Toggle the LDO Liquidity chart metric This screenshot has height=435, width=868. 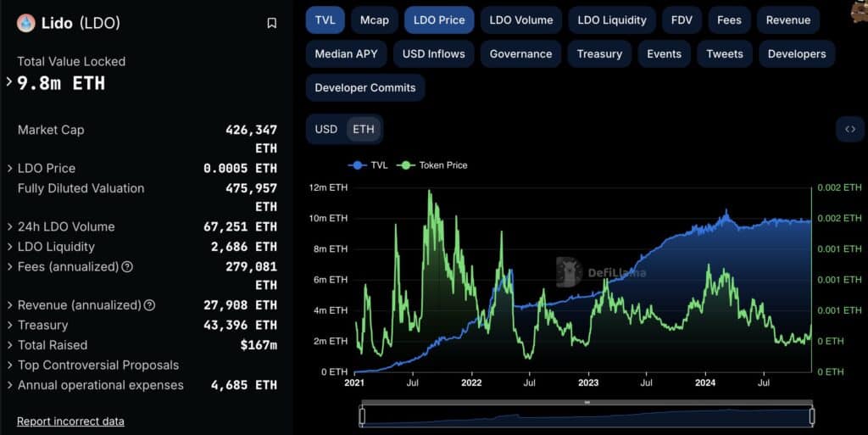click(612, 20)
